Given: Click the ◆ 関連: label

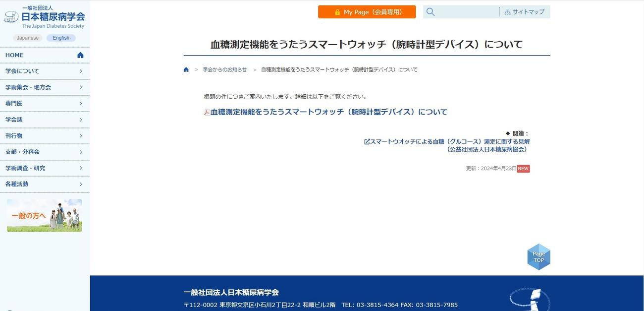Looking at the screenshot, I should pos(518,133).
